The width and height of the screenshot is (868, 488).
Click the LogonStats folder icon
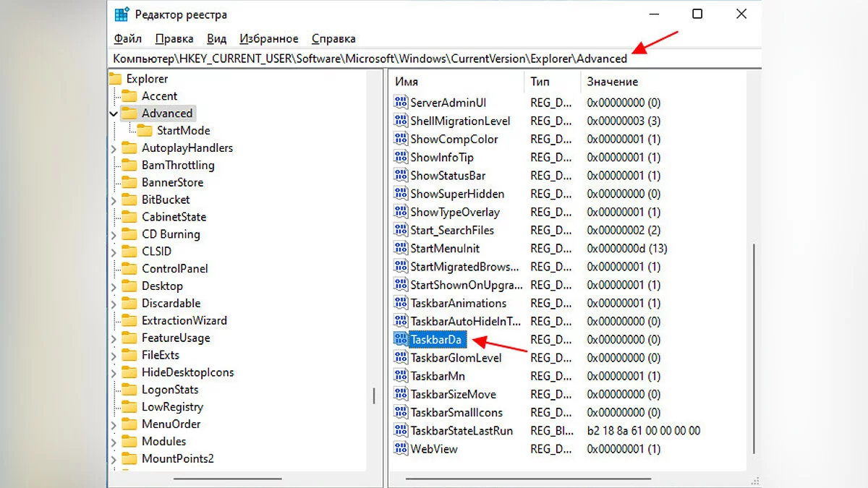129,390
